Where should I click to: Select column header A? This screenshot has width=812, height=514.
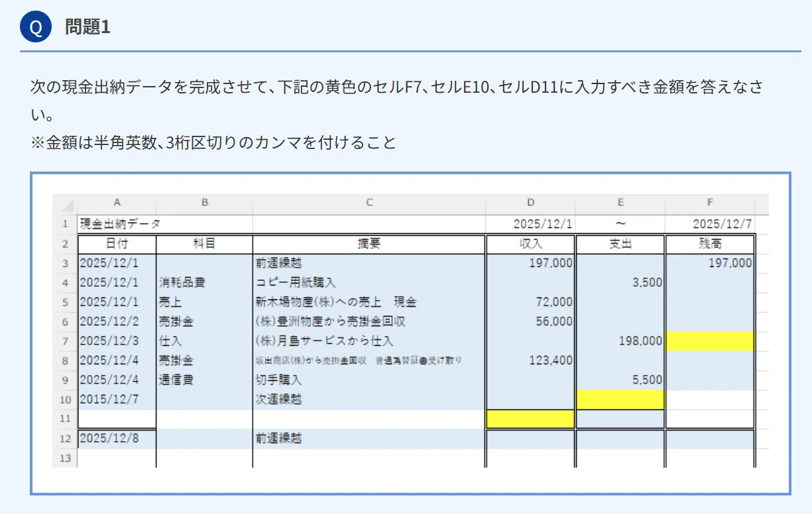[117, 203]
